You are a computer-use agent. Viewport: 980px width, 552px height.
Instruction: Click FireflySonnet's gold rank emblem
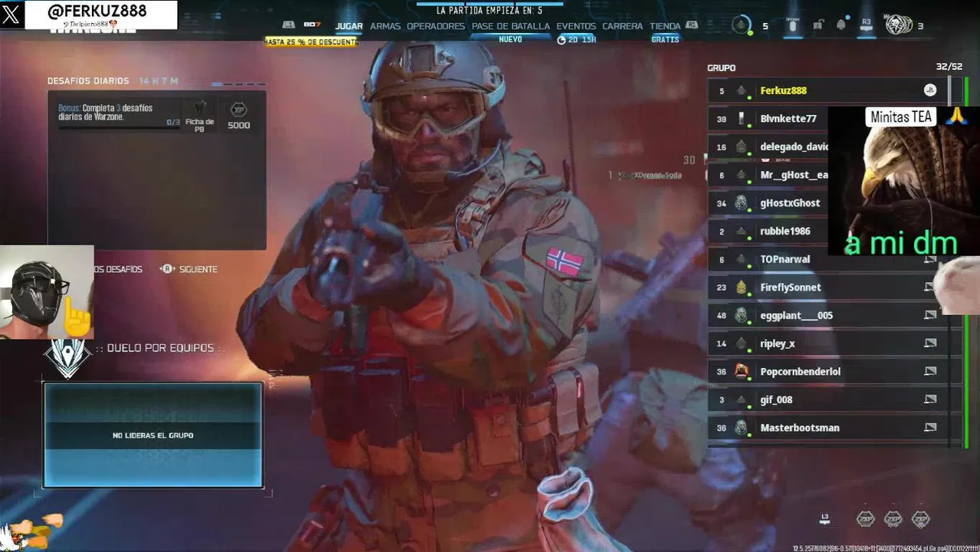coord(741,287)
